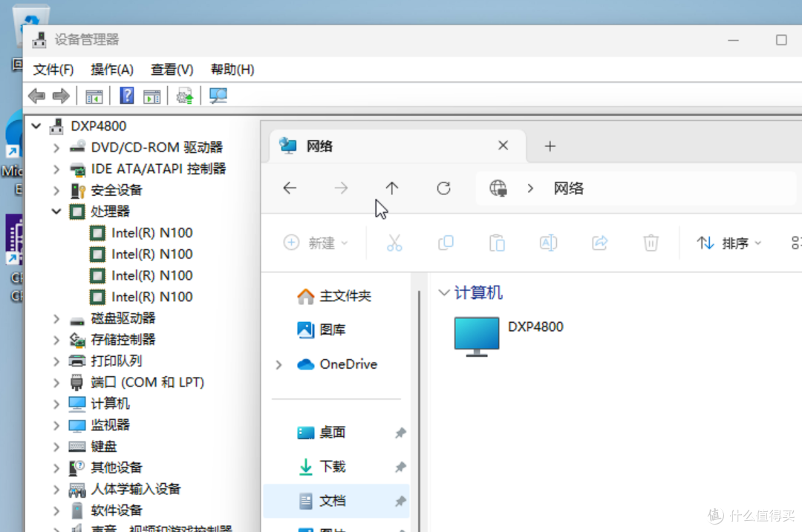
Task: Select the DXP4800 network computer
Action: pos(509,336)
